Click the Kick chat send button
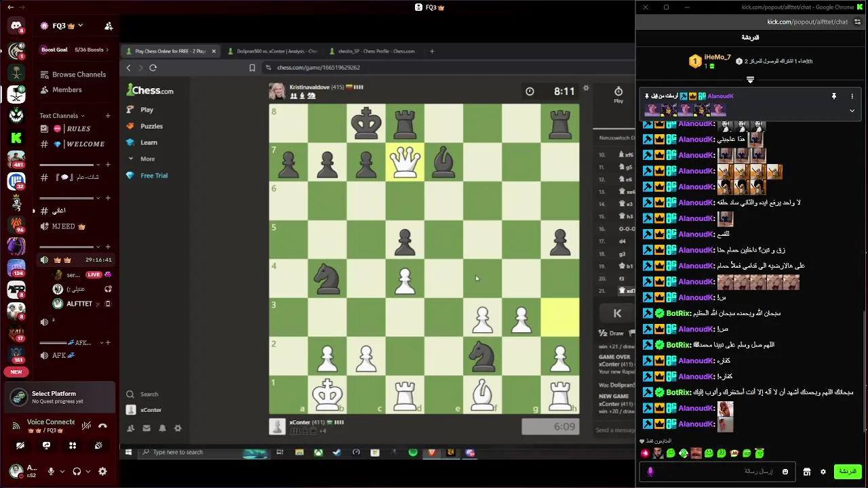This screenshot has width=868, height=488. pyautogui.click(x=847, y=472)
